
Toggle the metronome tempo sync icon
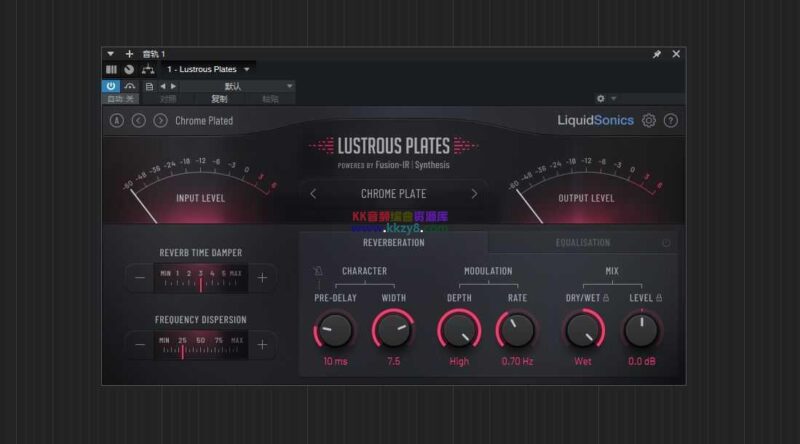(x=318, y=271)
